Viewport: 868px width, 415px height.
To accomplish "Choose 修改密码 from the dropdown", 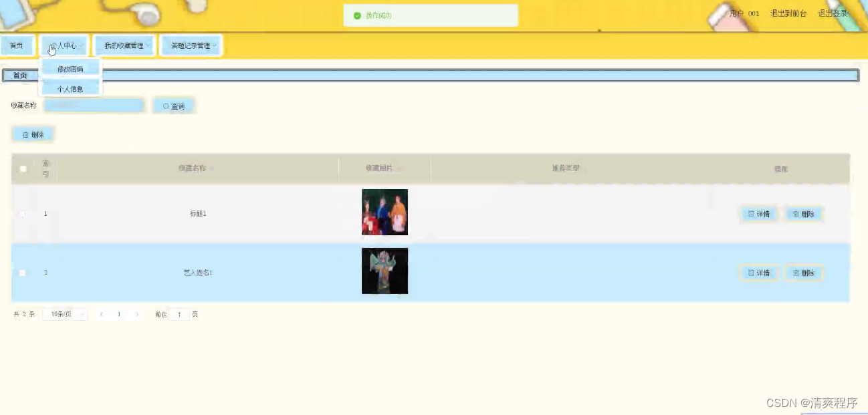I will 70,69.
